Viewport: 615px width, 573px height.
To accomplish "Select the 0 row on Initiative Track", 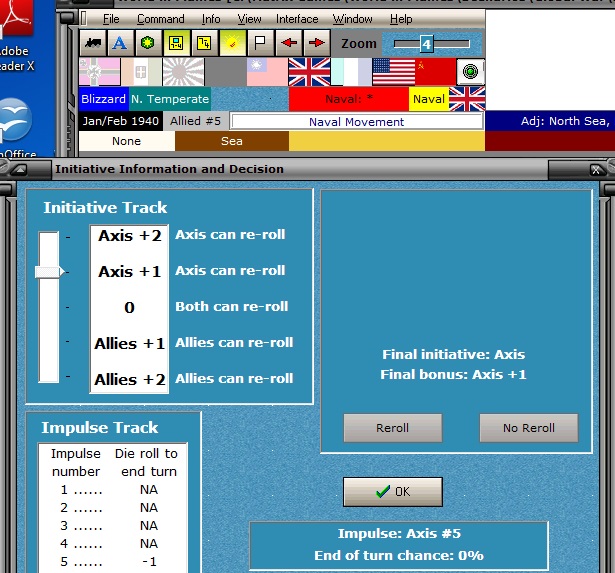I will pos(129,307).
